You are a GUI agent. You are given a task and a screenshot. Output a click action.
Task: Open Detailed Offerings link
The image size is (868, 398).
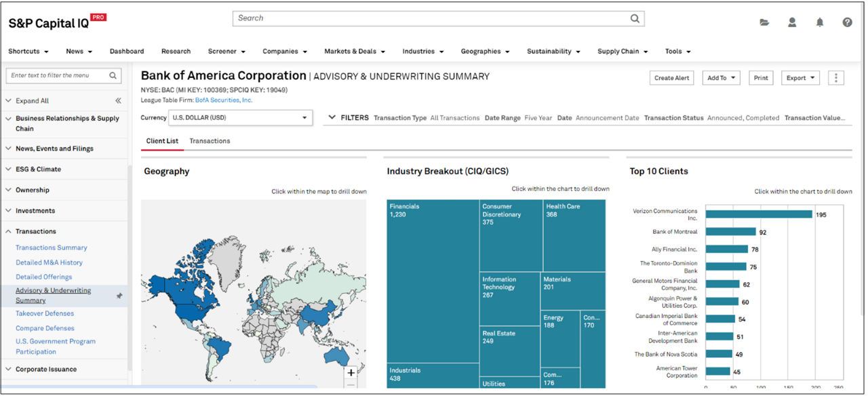pyautogui.click(x=43, y=277)
